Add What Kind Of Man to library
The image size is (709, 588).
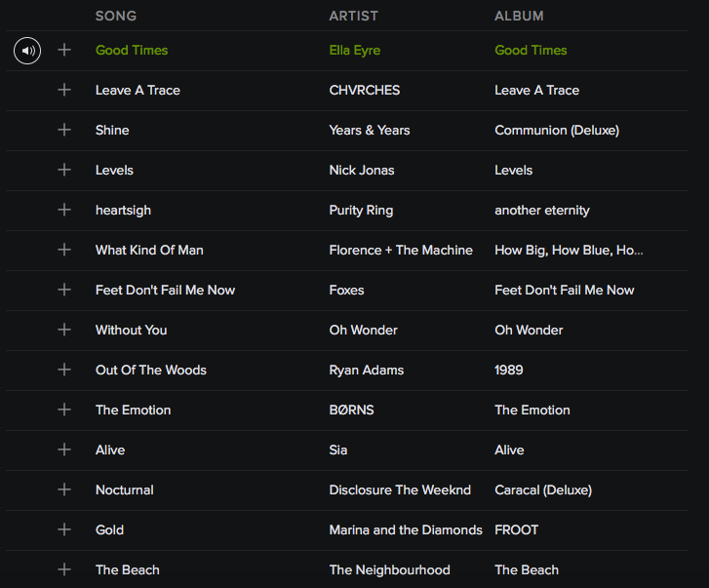pos(64,250)
